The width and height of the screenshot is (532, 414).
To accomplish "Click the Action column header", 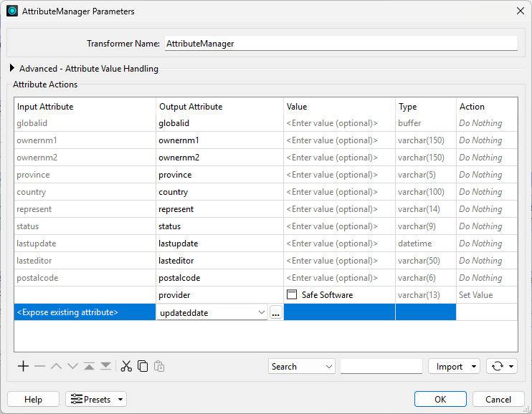I will (x=487, y=107).
